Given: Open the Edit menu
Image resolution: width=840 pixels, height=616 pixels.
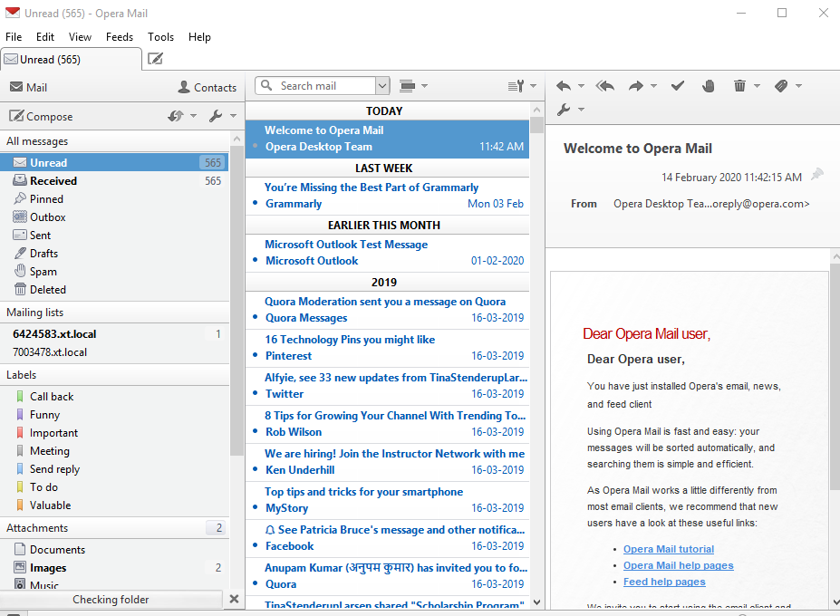Looking at the screenshot, I should tap(45, 37).
